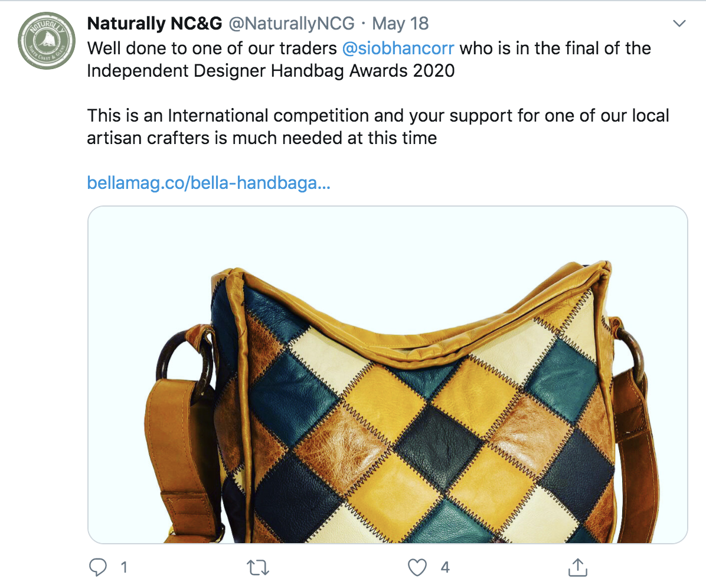
Task: Follow the bellamag.co handbag awards link
Action: (x=208, y=182)
